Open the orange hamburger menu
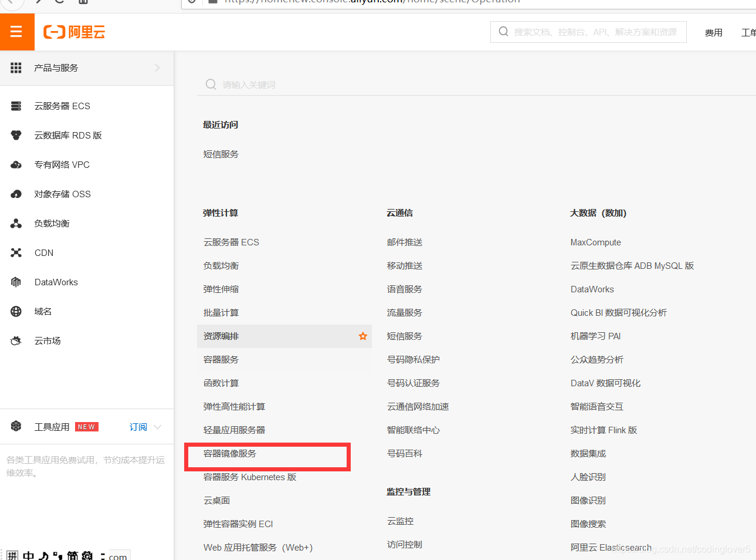 pyautogui.click(x=16, y=32)
